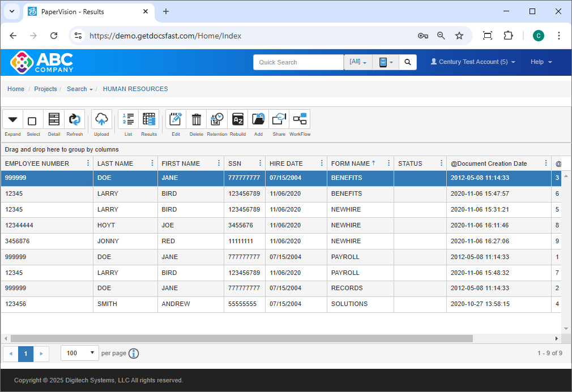This screenshot has height=392, width=572.
Task: Click the Rebuild toolbar icon
Action: coord(238,120)
